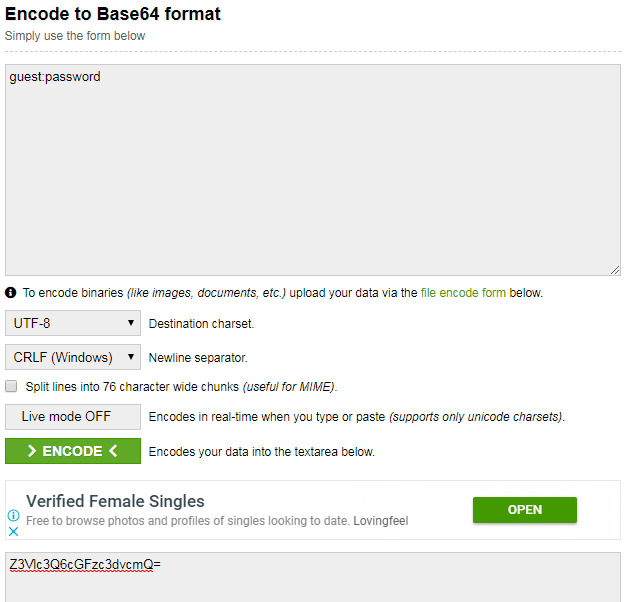Screen dimensions: 626x602
Task: Expand the CRLF (Windows) newline separator dropdown
Action: 72,357
